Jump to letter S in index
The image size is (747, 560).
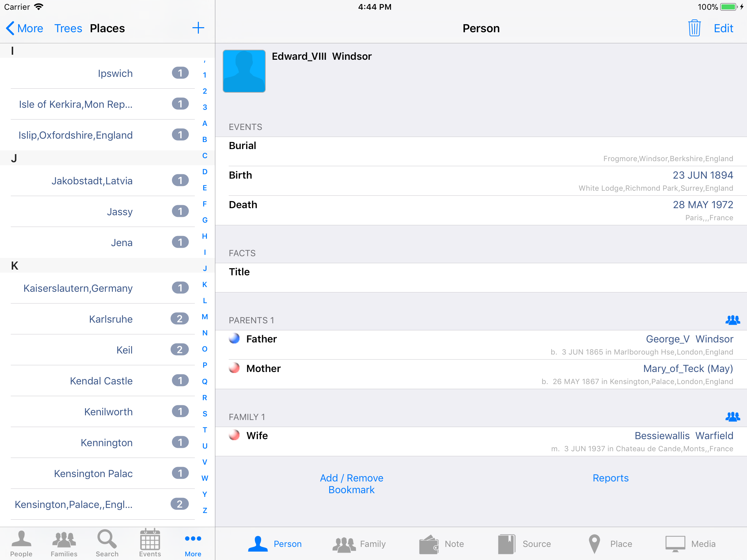tap(205, 414)
